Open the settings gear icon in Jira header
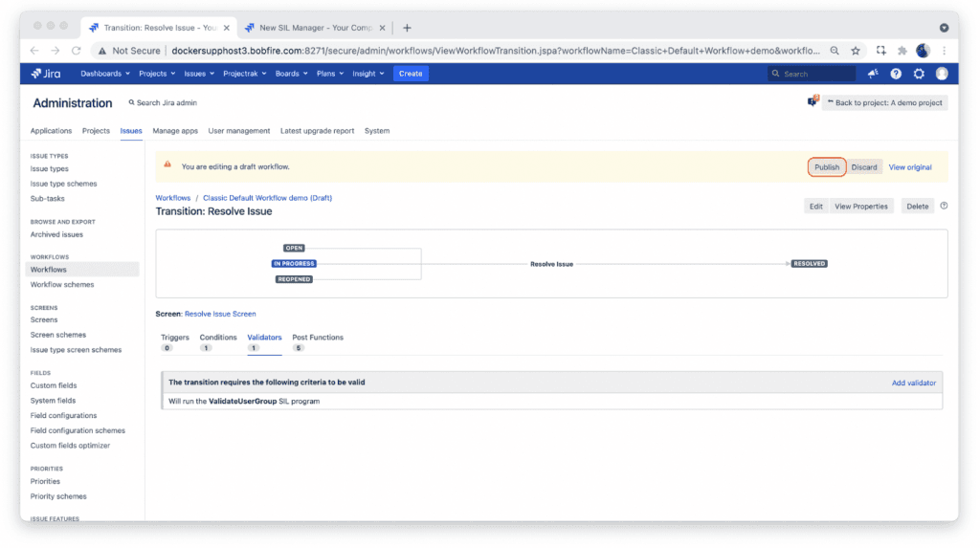Screen dimensions: 980x548 tap(919, 74)
